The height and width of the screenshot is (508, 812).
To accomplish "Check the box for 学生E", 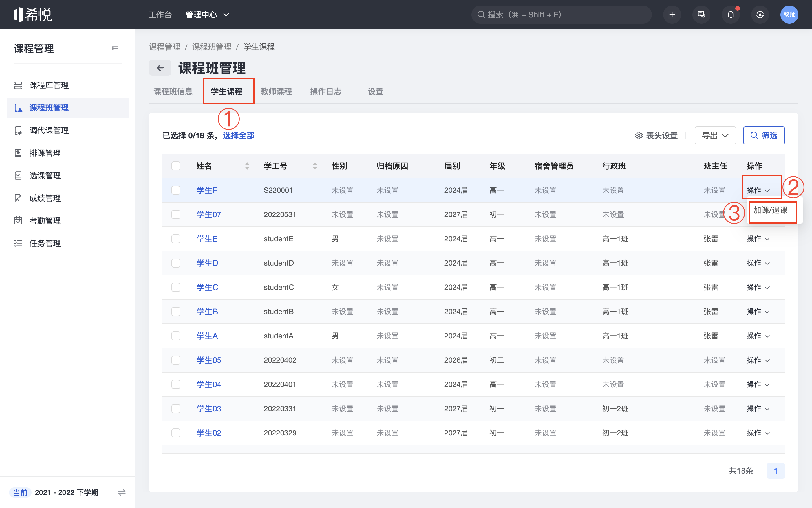I will (x=176, y=239).
